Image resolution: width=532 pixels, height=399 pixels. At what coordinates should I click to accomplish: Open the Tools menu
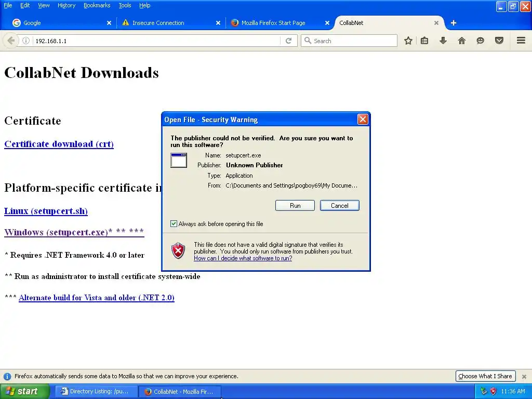pyautogui.click(x=125, y=5)
